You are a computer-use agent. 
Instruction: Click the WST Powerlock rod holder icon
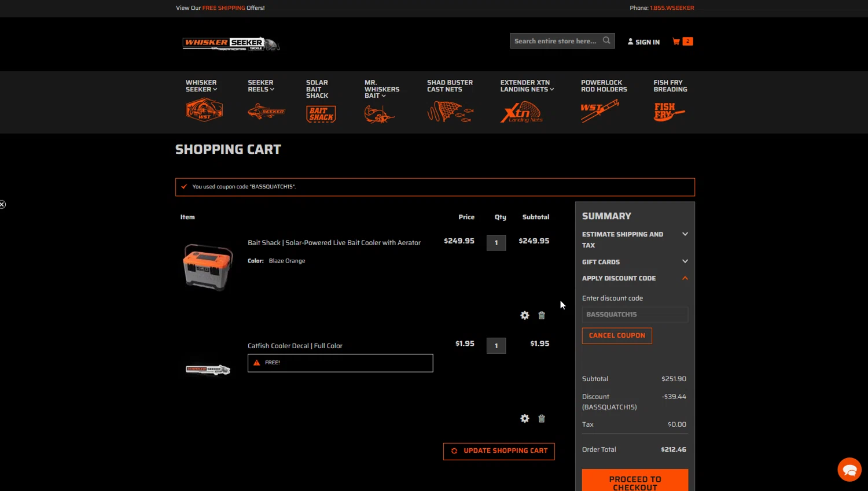(x=599, y=110)
